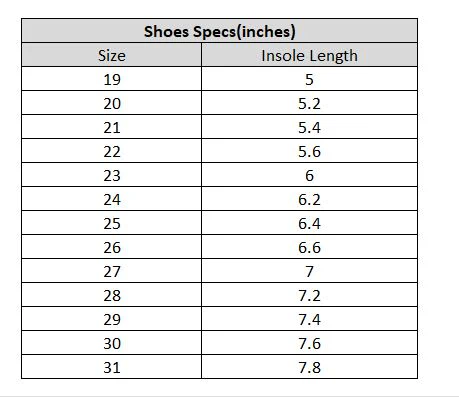Click insole length value 5.2
459x397 pixels.
[x=309, y=103]
